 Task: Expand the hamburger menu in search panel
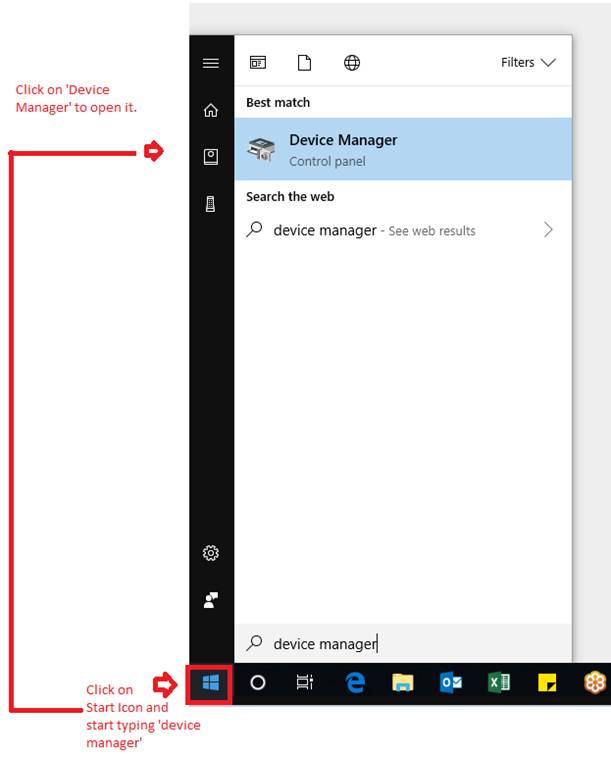(x=211, y=63)
